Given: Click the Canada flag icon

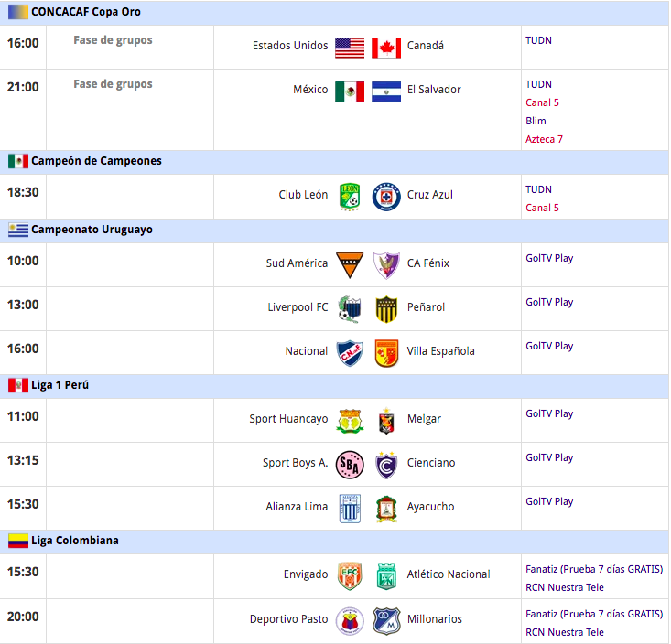Looking at the screenshot, I should pyautogui.click(x=386, y=48).
